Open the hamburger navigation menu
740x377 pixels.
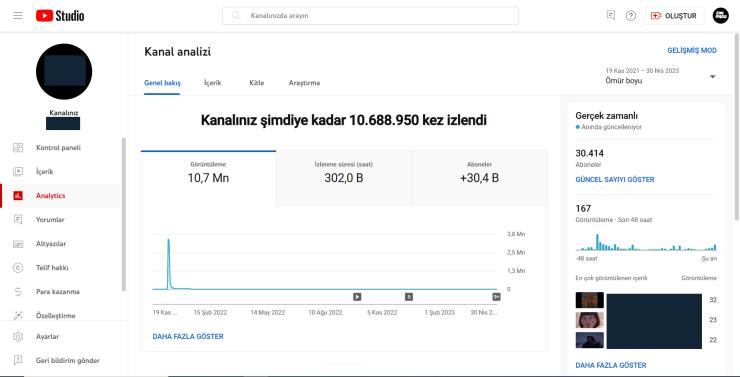[18, 16]
